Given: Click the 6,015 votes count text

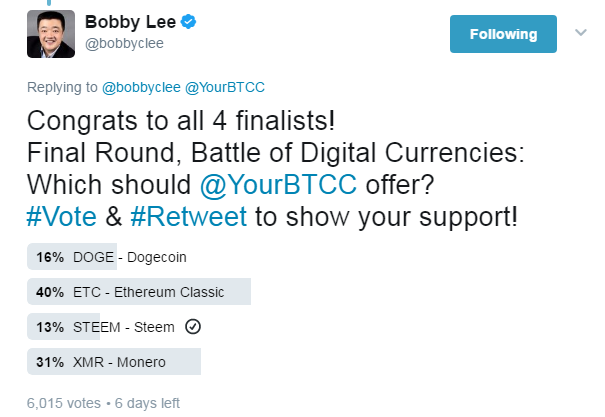Looking at the screenshot, I should [64, 403].
